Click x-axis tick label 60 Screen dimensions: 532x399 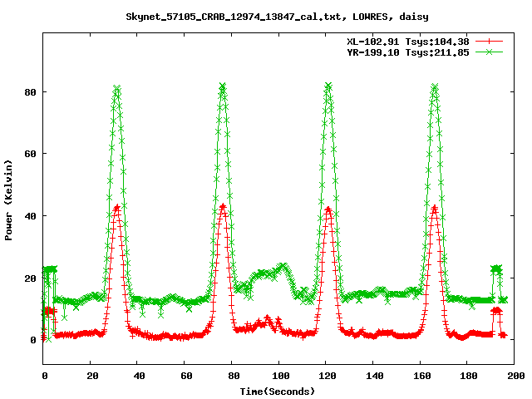[x=186, y=376]
